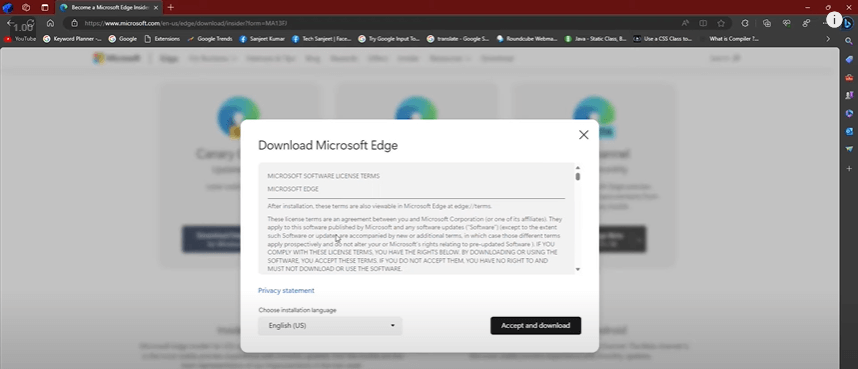
Task: Click the license terms scroll down arrow
Action: click(578, 269)
